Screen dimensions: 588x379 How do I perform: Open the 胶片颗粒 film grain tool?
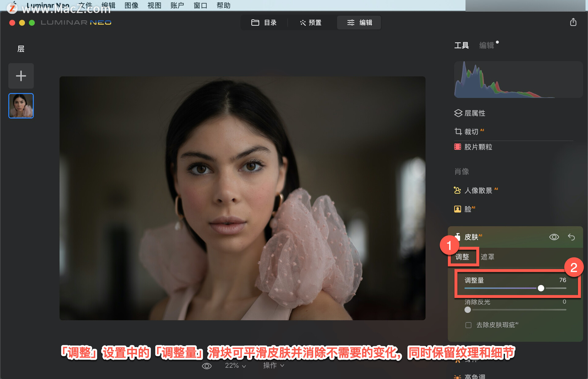click(473, 147)
